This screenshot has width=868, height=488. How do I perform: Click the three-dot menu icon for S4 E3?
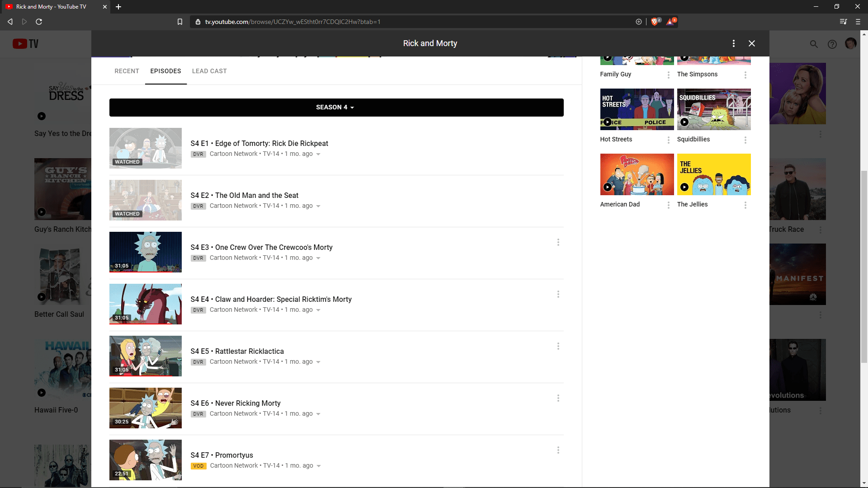(x=558, y=243)
